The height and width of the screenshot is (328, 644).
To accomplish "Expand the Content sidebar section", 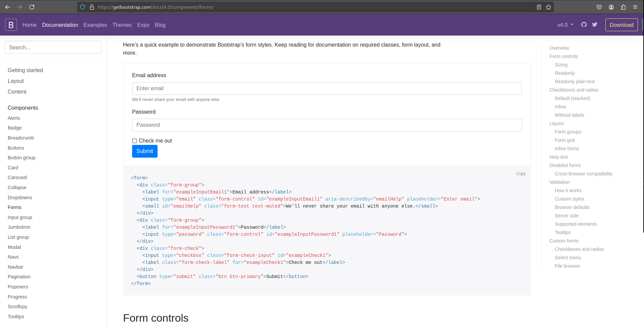I will point(17,92).
